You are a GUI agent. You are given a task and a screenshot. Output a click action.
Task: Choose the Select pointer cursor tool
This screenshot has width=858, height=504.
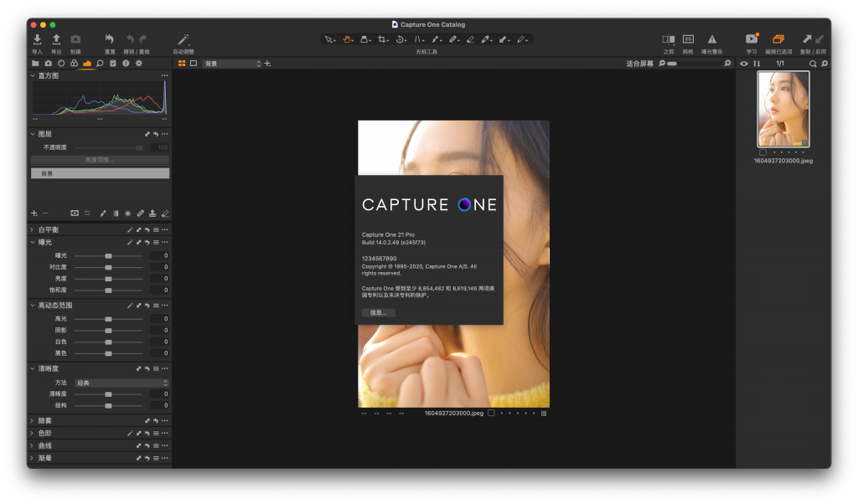pyautogui.click(x=328, y=39)
